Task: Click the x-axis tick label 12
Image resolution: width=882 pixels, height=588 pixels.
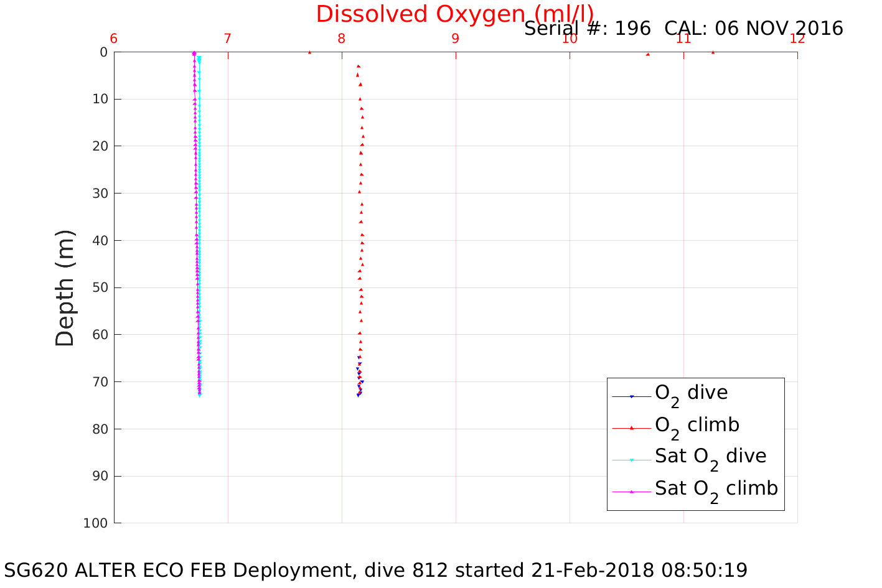Action: (797, 39)
